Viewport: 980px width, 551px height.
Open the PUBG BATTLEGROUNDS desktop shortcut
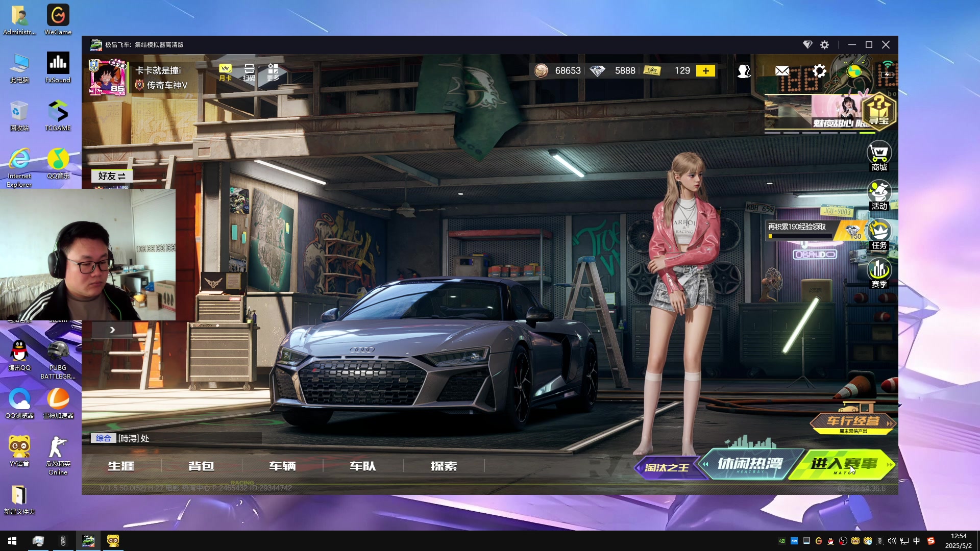(x=58, y=360)
